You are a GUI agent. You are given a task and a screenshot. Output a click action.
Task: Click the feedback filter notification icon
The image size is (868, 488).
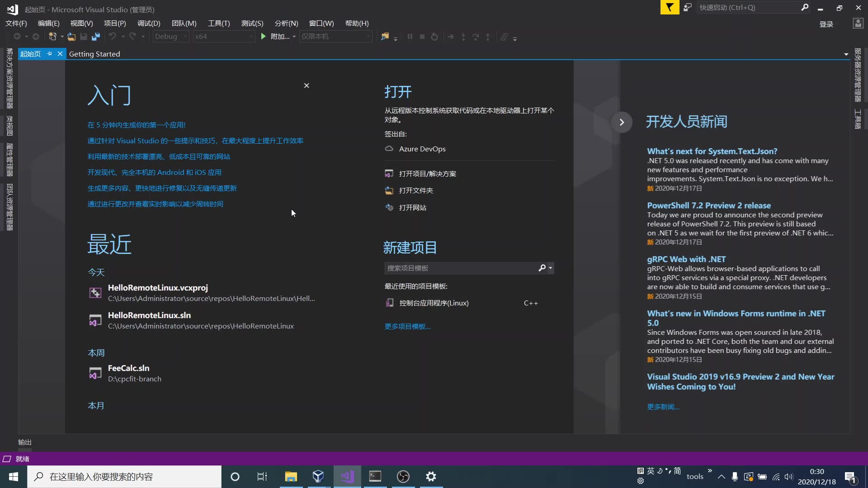point(670,7)
